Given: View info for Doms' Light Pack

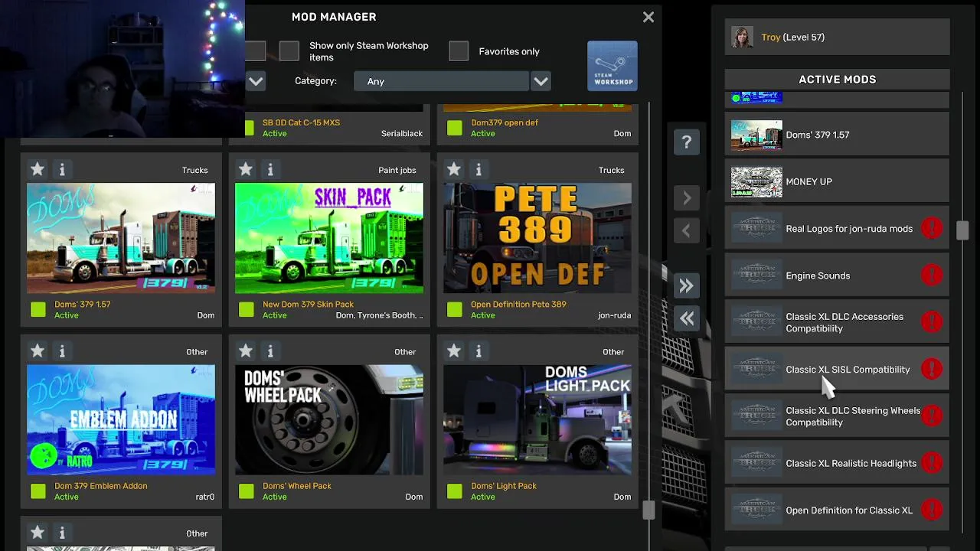Looking at the screenshot, I should click(479, 350).
